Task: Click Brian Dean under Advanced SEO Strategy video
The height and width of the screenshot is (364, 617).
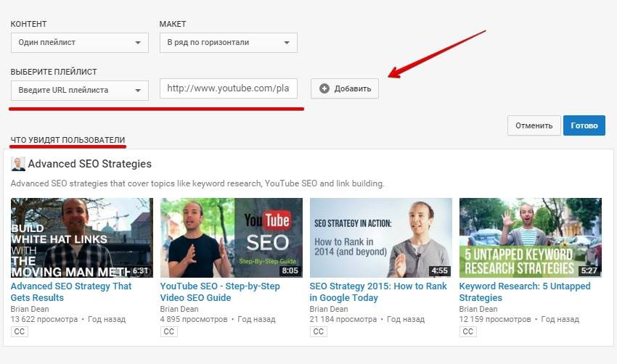Action: click(x=30, y=309)
